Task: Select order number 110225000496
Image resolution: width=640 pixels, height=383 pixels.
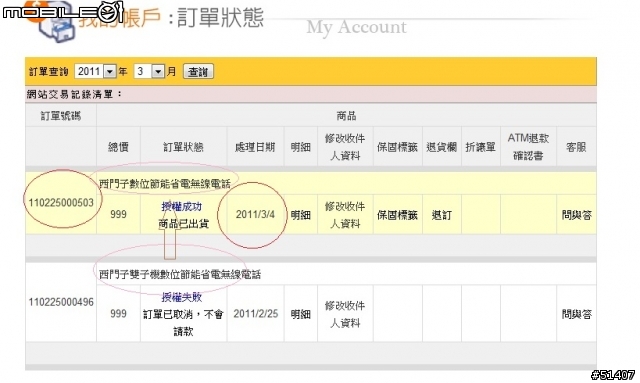Action: pos(61,302)
